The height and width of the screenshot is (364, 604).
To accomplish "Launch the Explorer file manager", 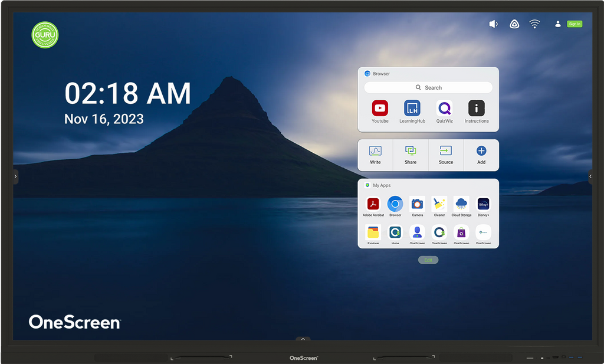I will 373,233.
